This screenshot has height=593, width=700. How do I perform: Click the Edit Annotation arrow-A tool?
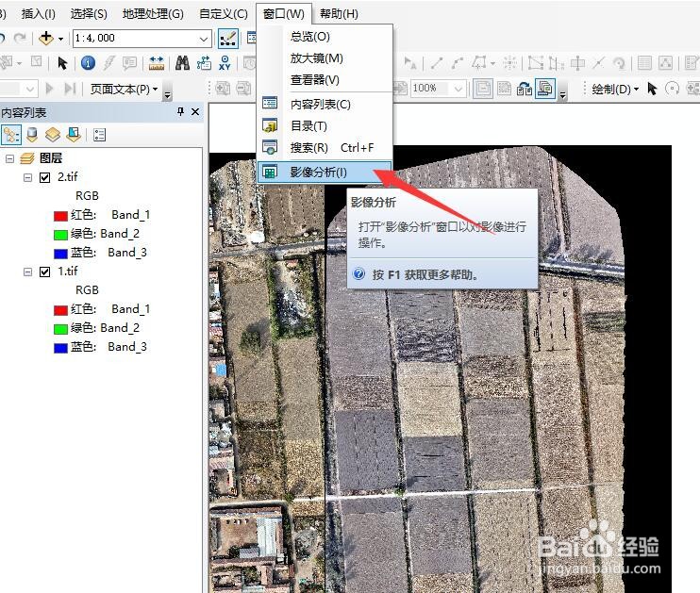tap(410, 63)
